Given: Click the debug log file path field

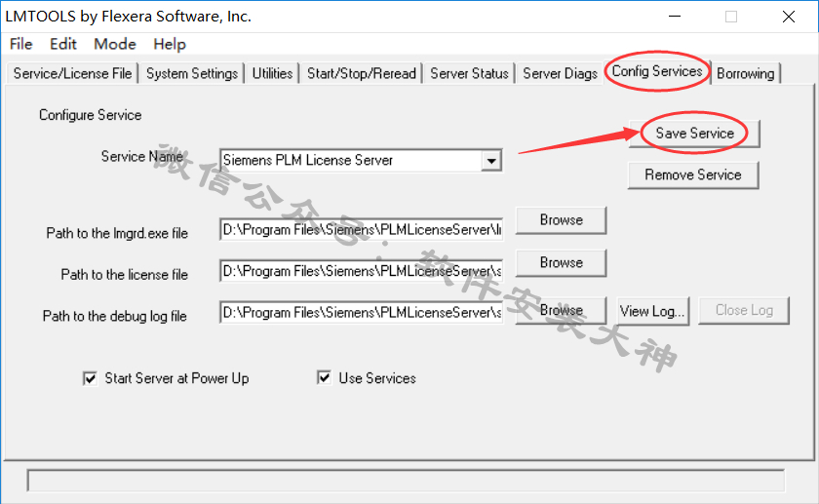Looking at the screenshot, I should click(x=361, y=312).
